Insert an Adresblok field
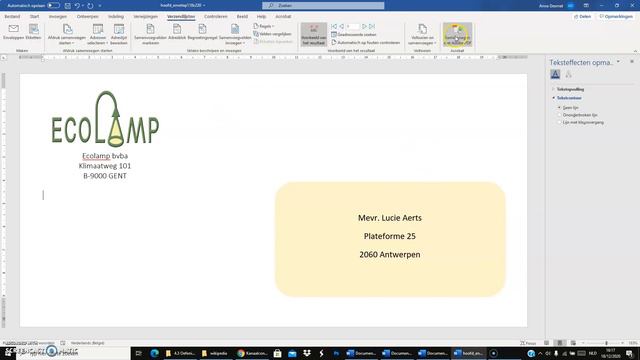Screen dimensions: 640x360 point(177,32)
